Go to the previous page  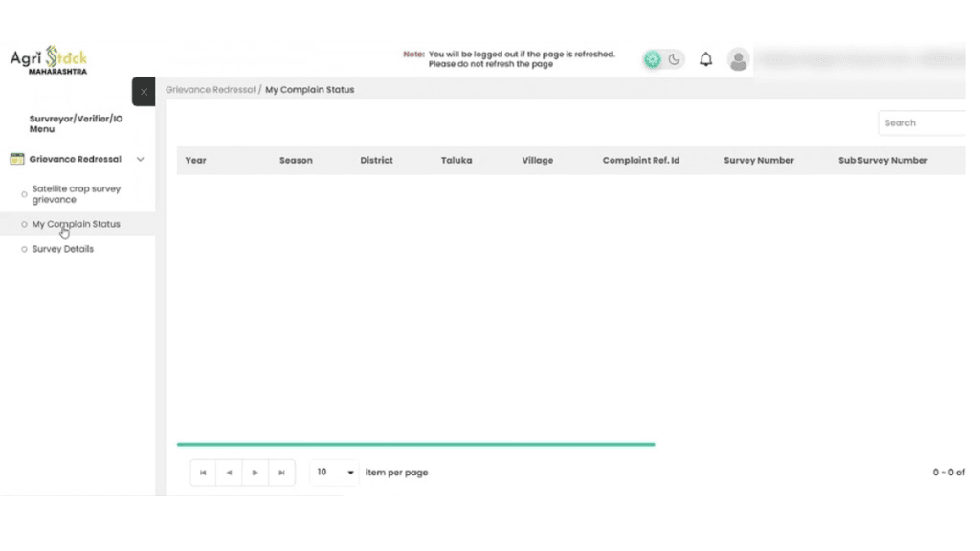[230, 473]
